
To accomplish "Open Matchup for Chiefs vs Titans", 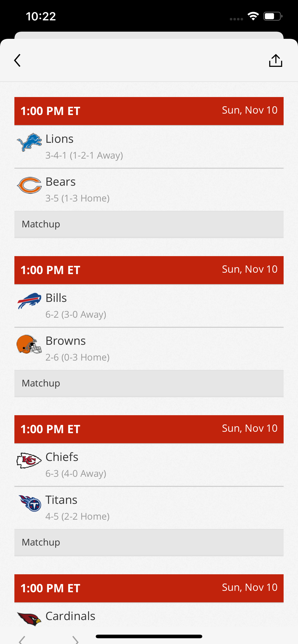I will coord(149,542).
